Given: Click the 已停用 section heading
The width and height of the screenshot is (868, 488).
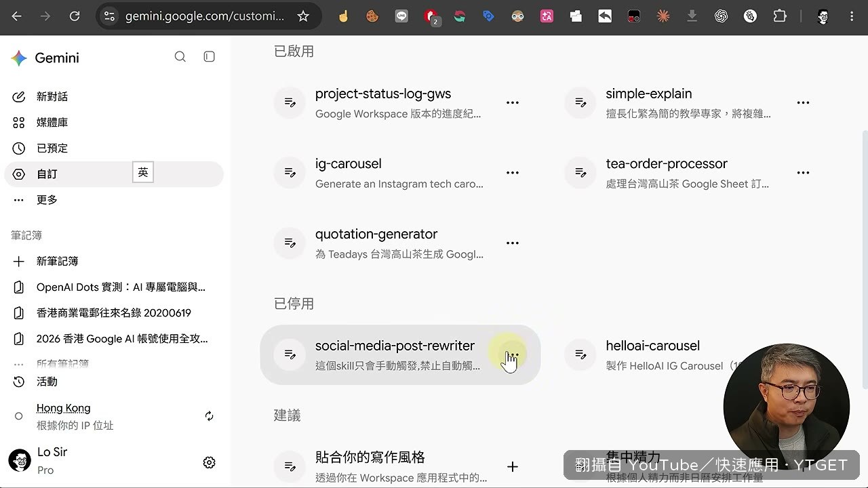Looking at the screenshot, I should [x=294, y=304].
